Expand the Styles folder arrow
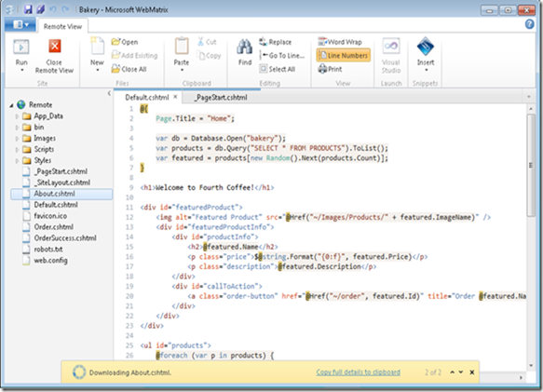 tap(17, 161)
